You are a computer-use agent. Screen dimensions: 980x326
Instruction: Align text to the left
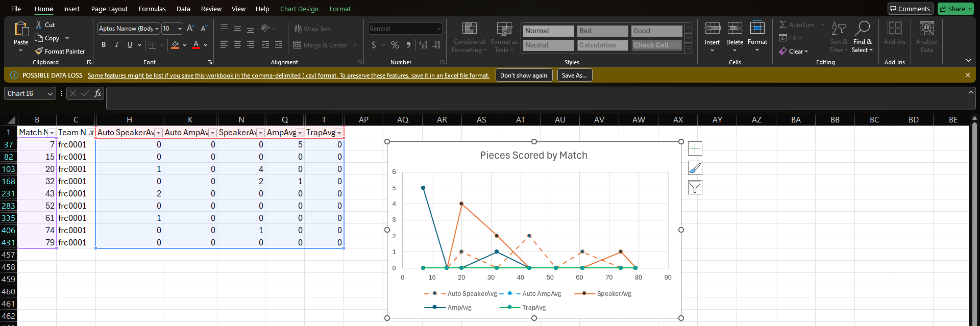(x=224, y=45)
